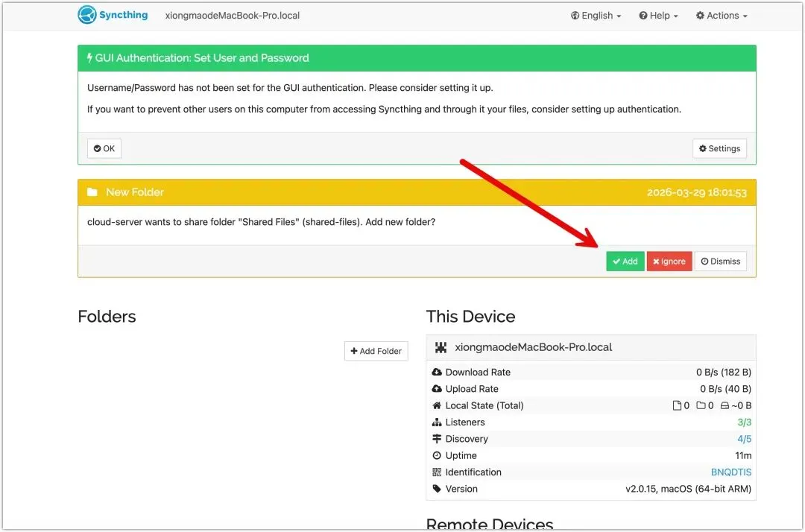Screen dimensions: 805x532
Task: Add the Shared Files folder
Action: coord(625,261)
